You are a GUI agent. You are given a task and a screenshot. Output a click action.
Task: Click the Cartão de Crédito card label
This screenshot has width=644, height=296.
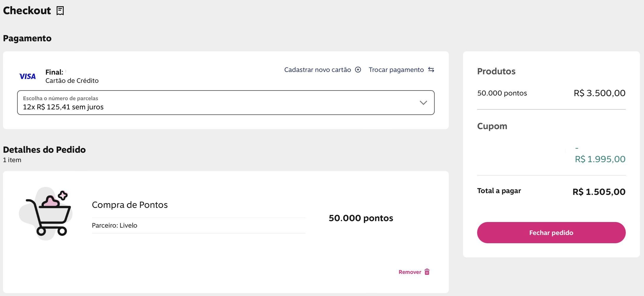coord(72,80)
